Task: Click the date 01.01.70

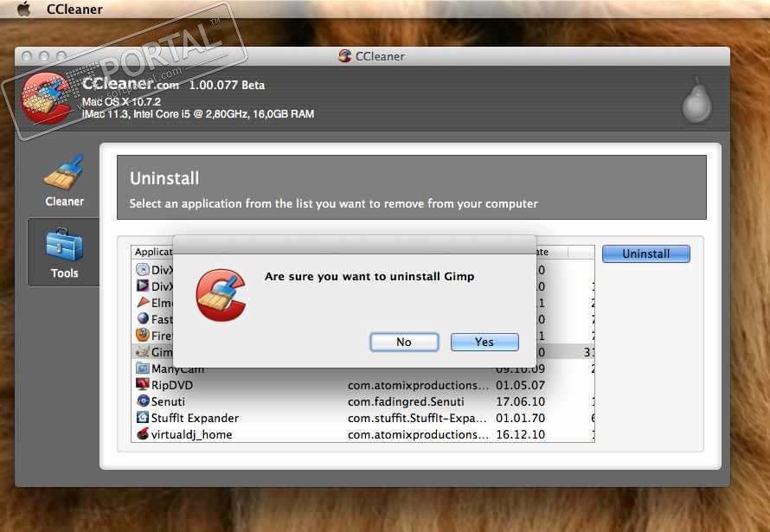Action: click(x=521, y=418)
